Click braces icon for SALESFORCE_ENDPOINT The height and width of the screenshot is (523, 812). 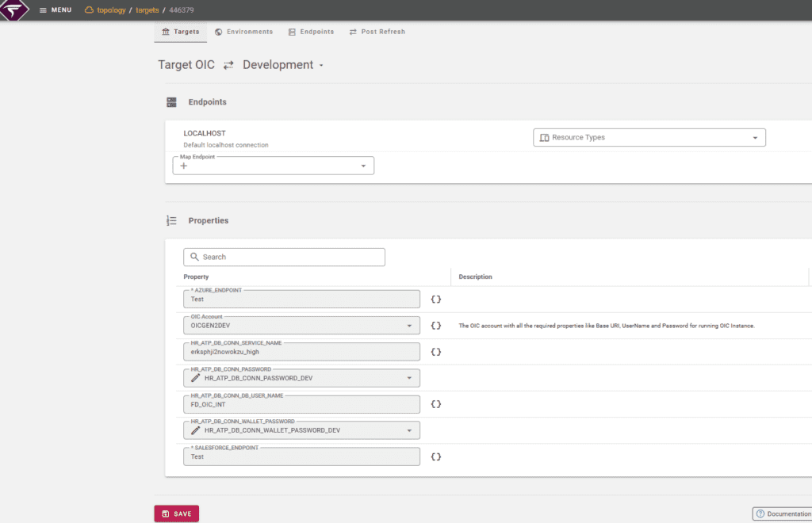pyautogui.click(x=436, y=456)
